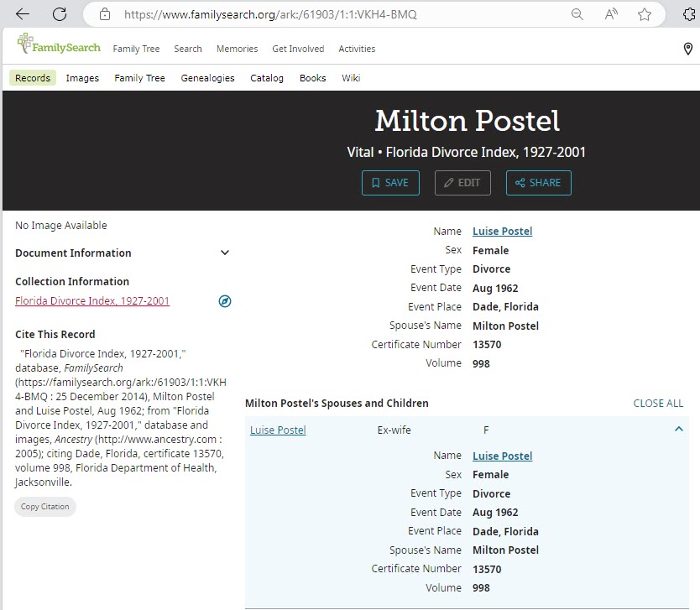Click the "No Image Available" text

click(61, 226)
